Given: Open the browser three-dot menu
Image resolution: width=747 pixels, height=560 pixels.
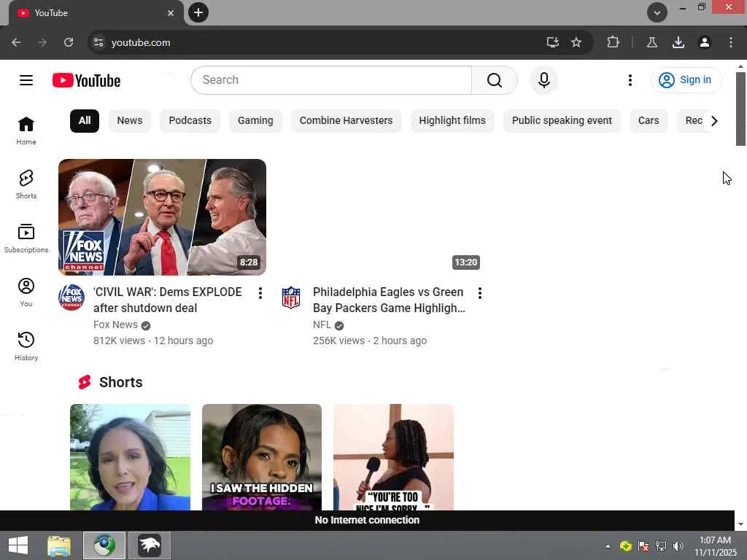Looking at the screenshot, I should point(731,42).
